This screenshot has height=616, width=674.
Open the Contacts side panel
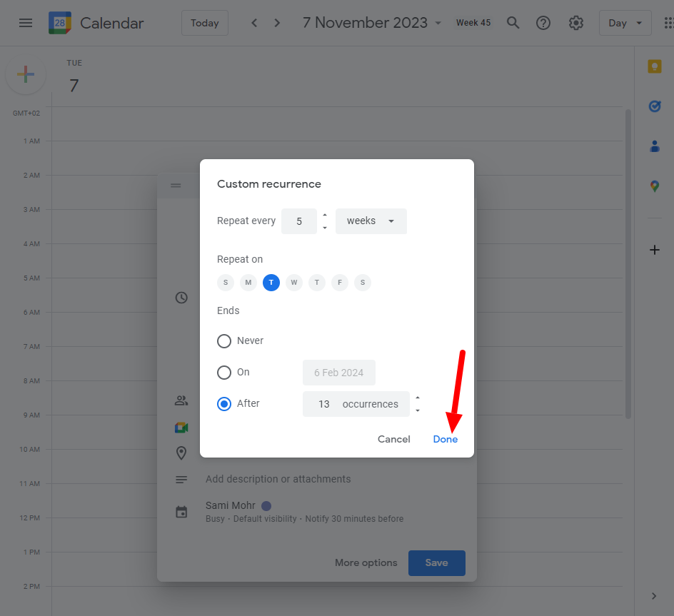655,146
